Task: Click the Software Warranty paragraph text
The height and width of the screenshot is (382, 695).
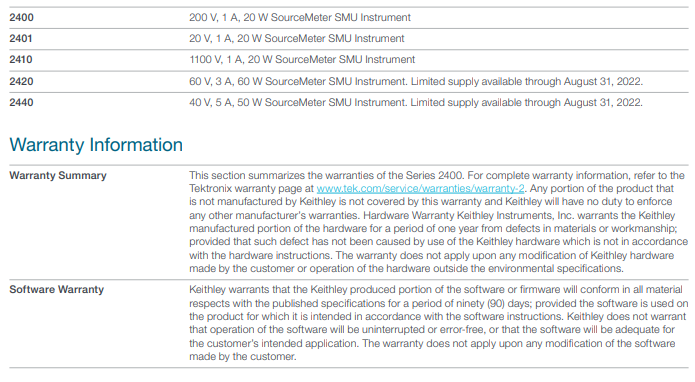Action: (x=438, y=323)
